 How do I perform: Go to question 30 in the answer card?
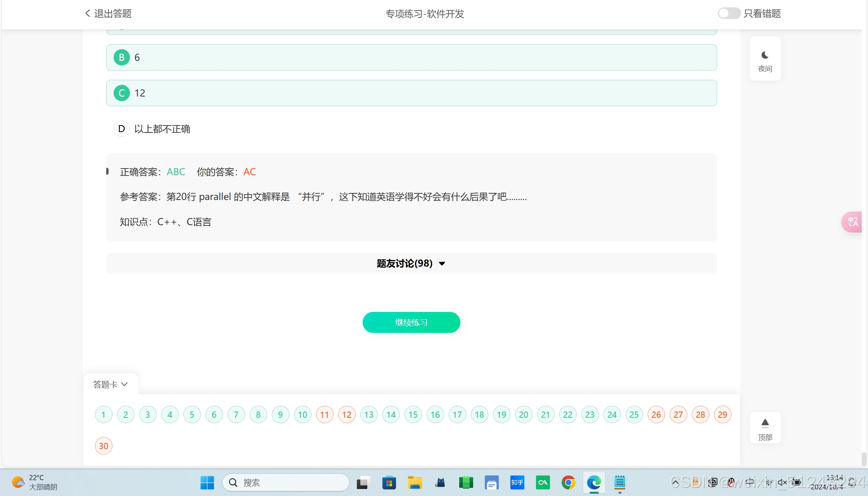[104, 446]
